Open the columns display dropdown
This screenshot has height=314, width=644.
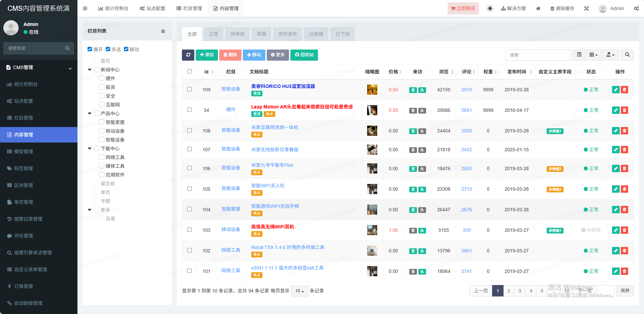click(x=593, y=55)
